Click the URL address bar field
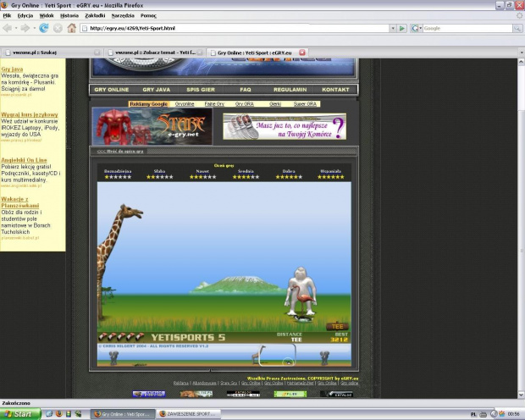525x420 pixels. 235,29
